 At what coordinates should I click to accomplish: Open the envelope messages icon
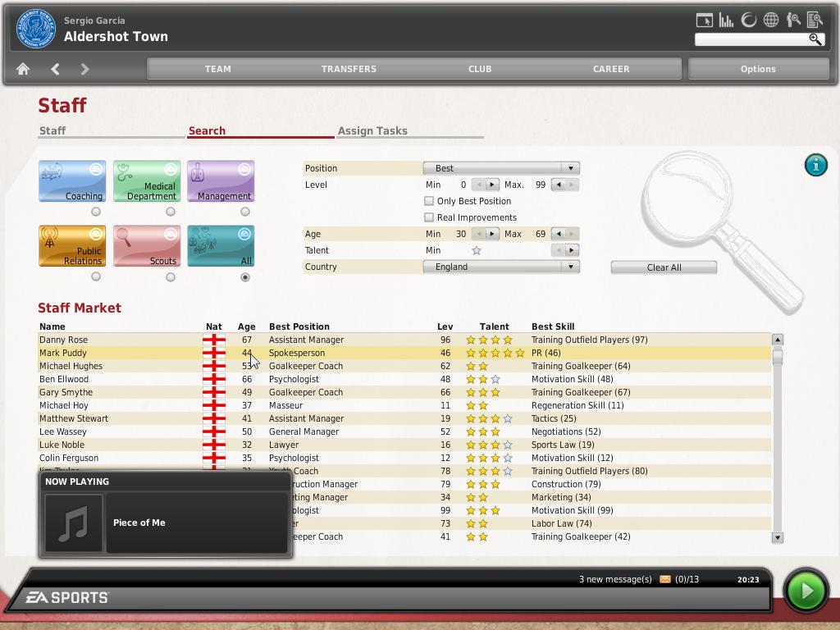point(664,580)
